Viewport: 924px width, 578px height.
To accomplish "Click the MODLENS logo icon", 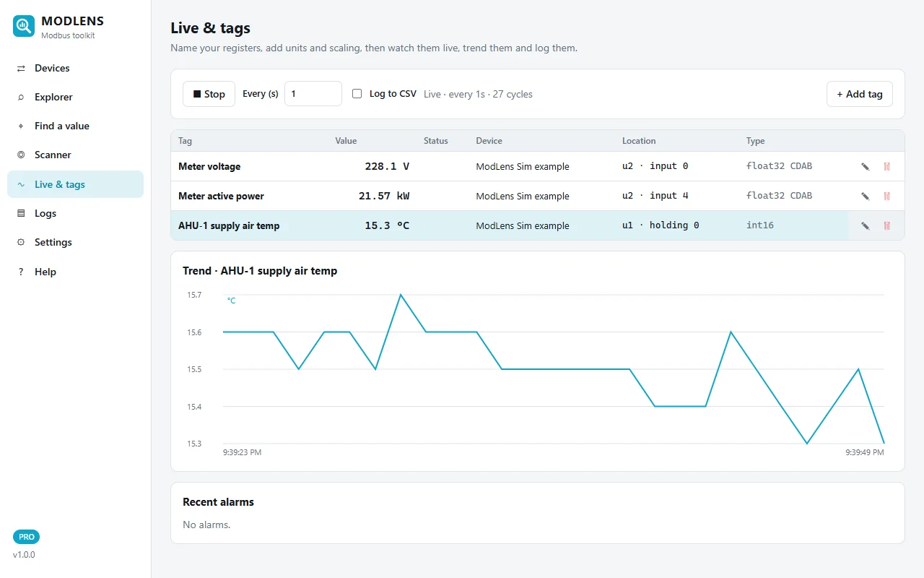I will (x=24, y=26).
